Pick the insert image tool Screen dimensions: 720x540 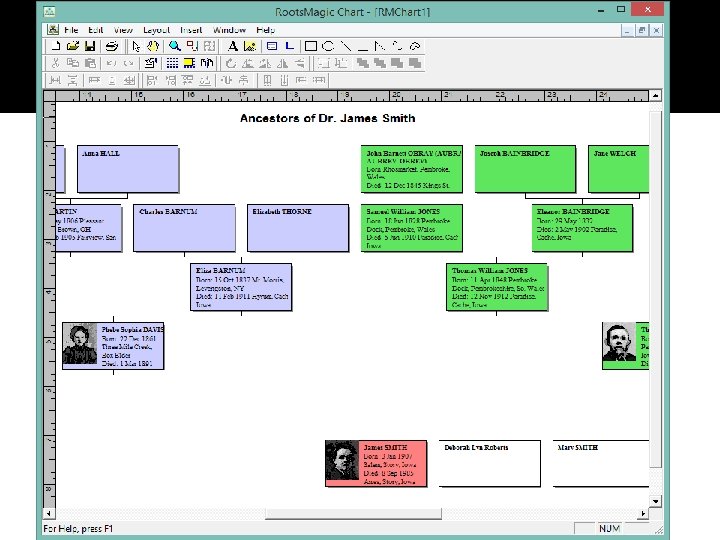tap(250, 46)
